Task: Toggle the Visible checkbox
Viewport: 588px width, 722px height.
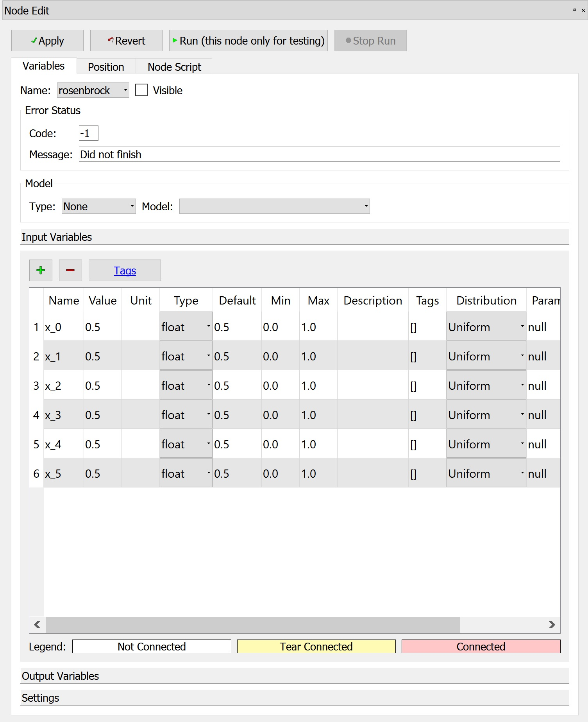Action: pyautogui.click(x=141, y=90)
